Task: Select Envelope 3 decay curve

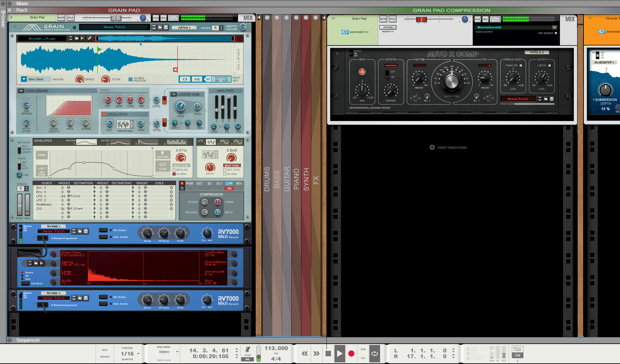Action: 148,142
